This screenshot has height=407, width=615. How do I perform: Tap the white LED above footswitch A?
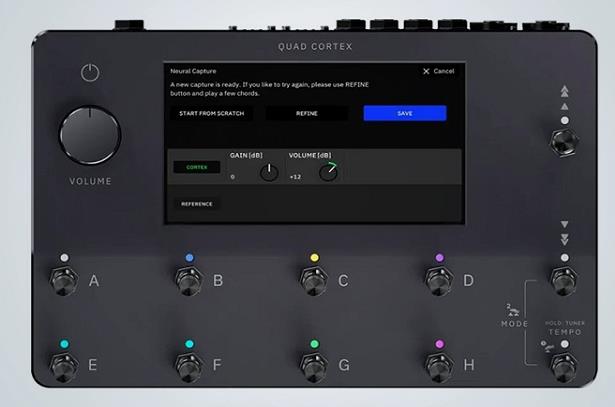point(64,258)
